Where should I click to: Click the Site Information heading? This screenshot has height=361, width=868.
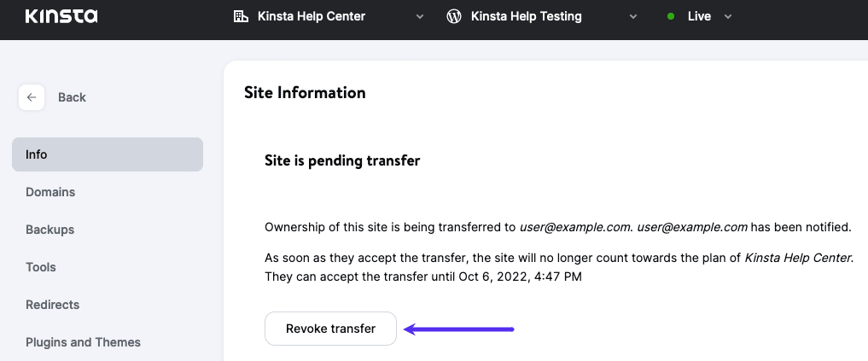tap(305, 92)
